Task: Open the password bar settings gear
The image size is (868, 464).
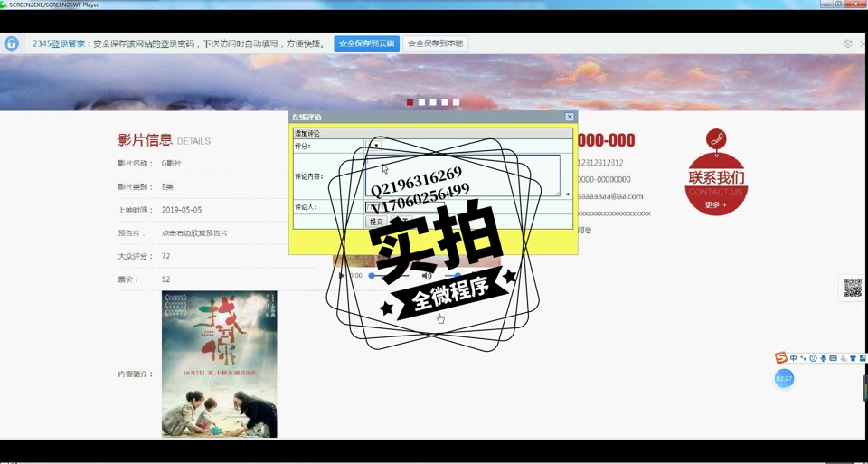Action: (x=847, y=43)
